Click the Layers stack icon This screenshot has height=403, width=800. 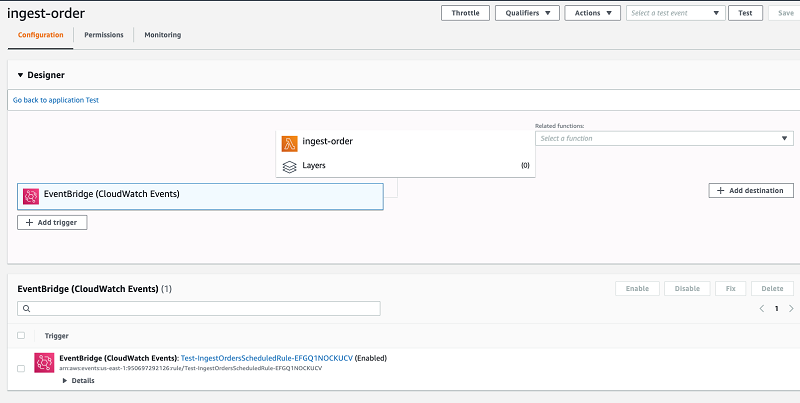click(x=289, y=167)
